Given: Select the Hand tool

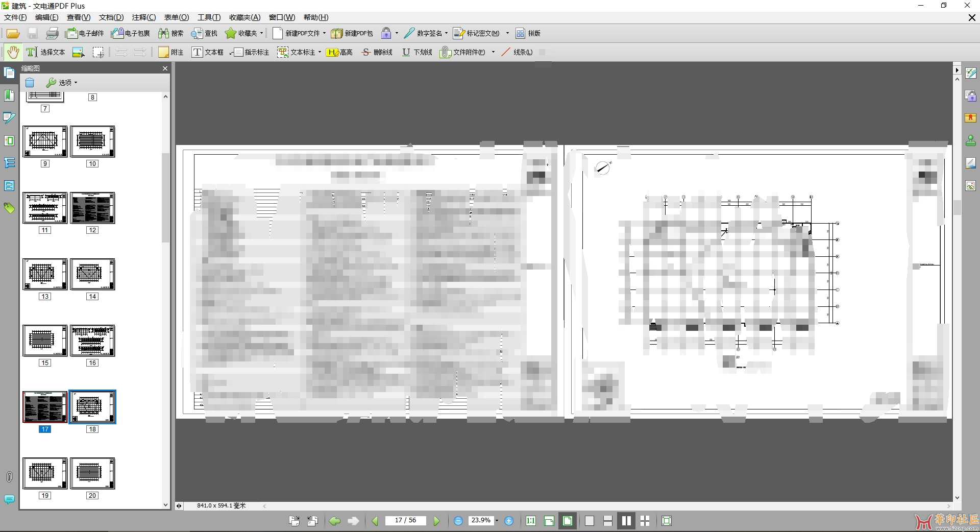Looking at the screenshot, I should click(13, 52).
